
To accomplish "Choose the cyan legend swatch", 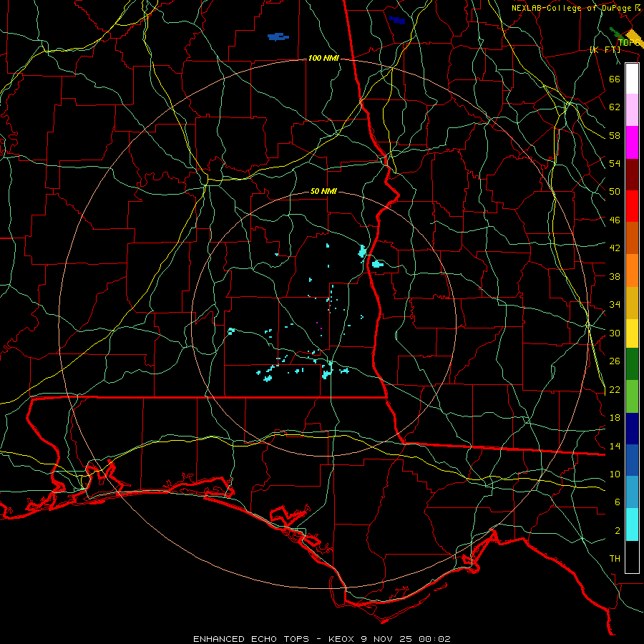I will [632, 525].
